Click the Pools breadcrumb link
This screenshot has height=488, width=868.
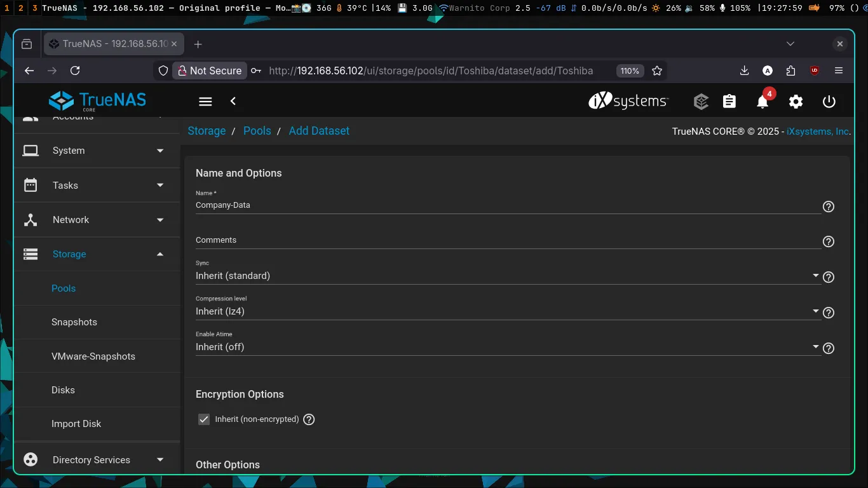tap(257, 131)
